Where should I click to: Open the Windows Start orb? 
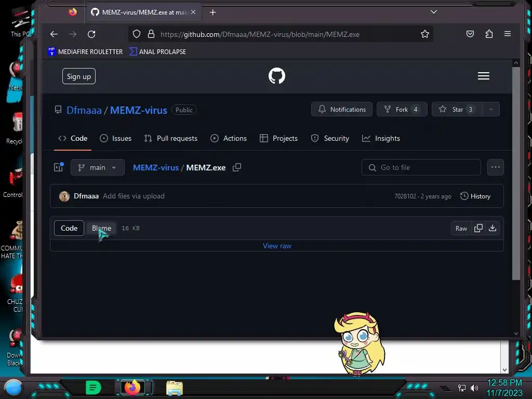13,388
